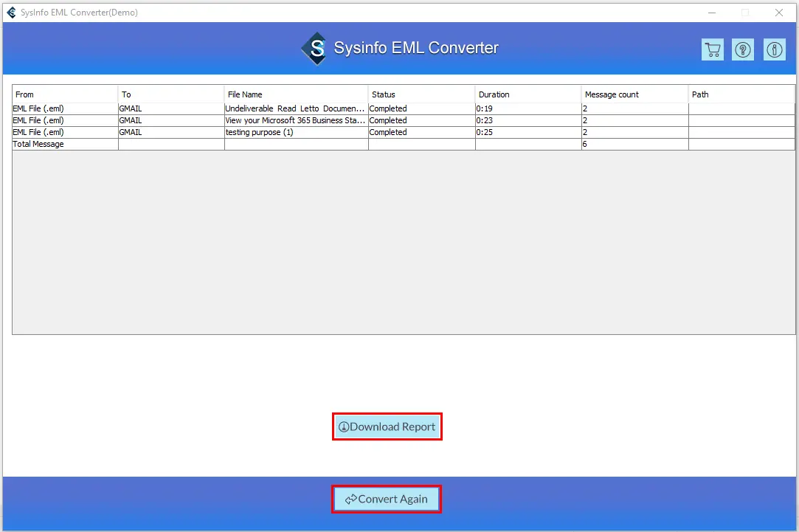Image resolution: width=799 pixels, height=532 pixels.
Task: Open the shopping cart purchase icon
Action: (x=713, y=50)
